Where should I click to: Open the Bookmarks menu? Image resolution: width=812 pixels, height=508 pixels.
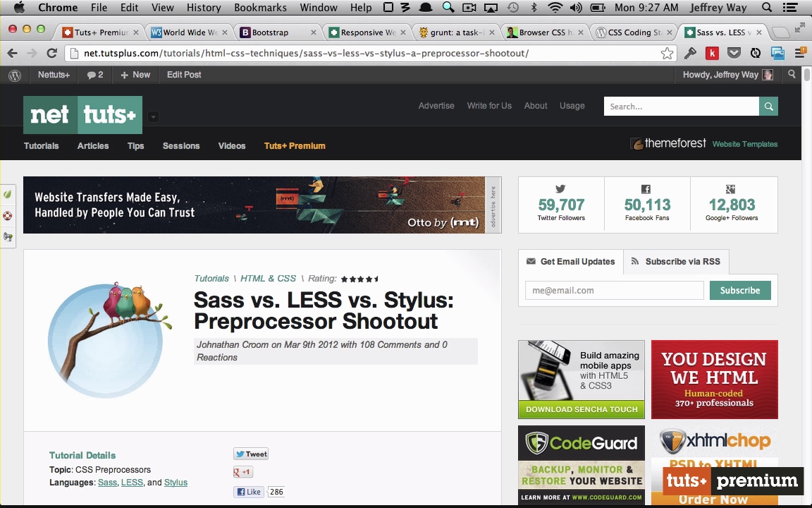261,7
